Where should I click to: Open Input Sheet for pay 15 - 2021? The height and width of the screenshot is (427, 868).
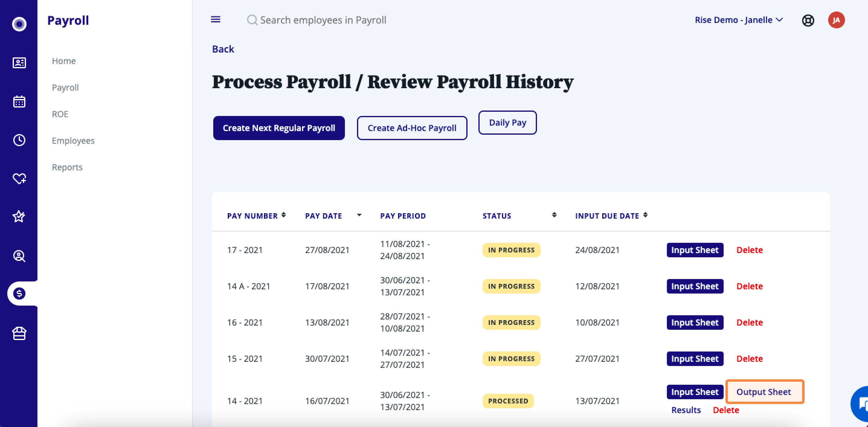[695, 358]
